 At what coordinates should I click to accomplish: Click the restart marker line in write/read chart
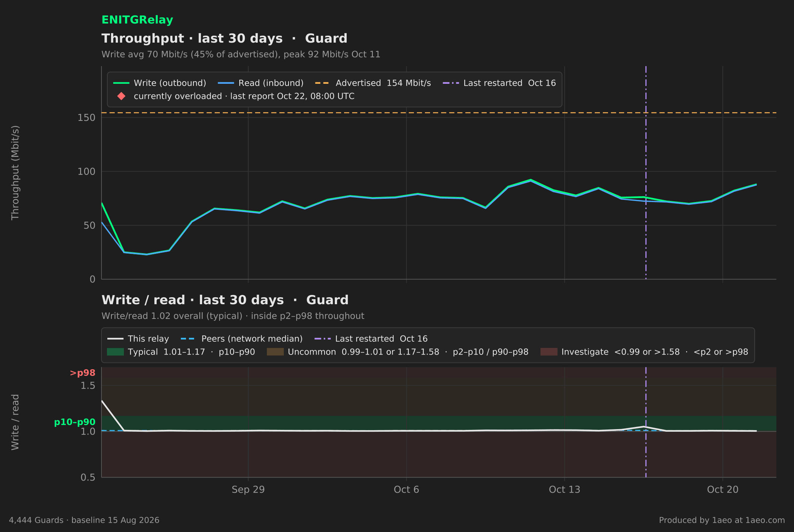point(646,422)
